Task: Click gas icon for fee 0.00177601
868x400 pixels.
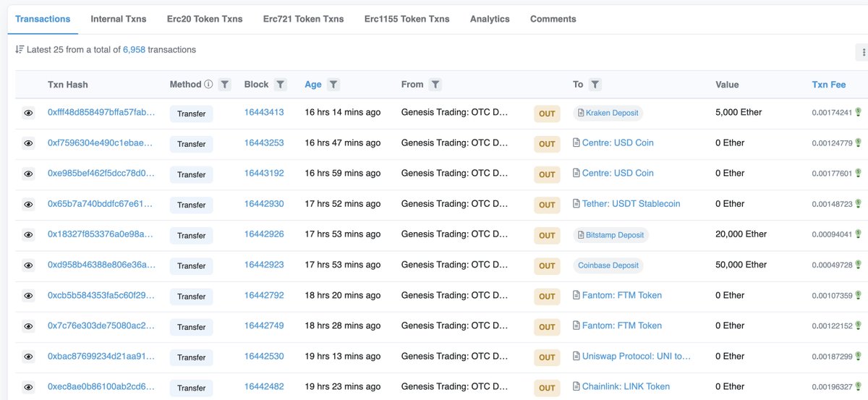Action: click(859, 174)
